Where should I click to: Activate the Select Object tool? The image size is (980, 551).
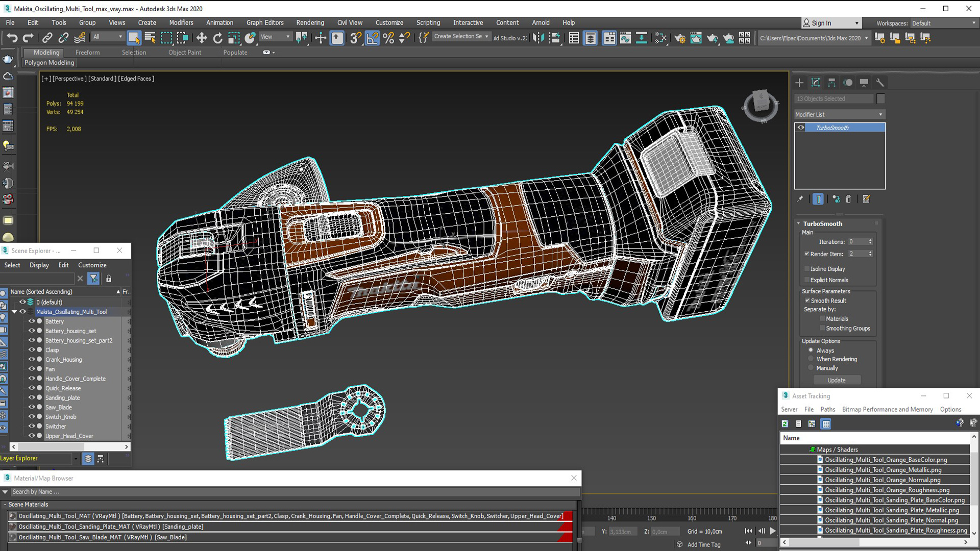pyautogui.click(x=134, y=38)
